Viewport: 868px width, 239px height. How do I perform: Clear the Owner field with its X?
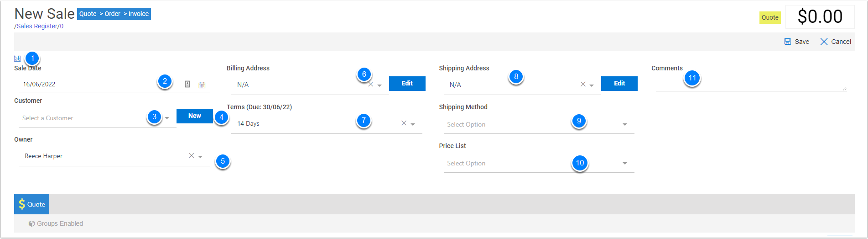(192, 156)
